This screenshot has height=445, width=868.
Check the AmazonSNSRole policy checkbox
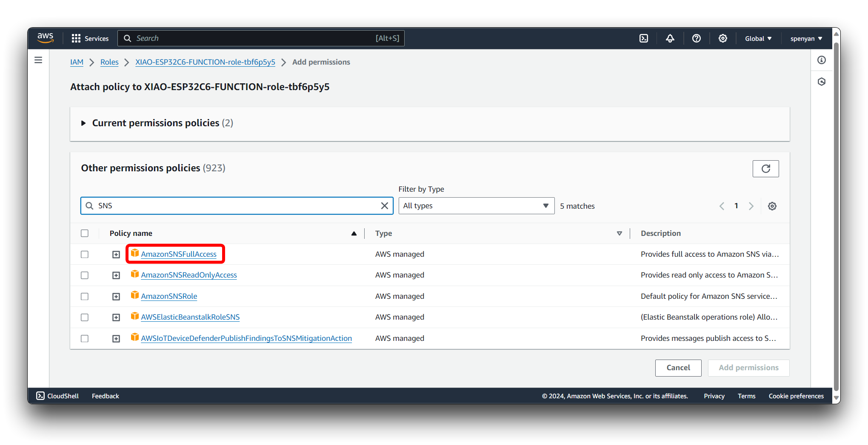click(85, 296)
